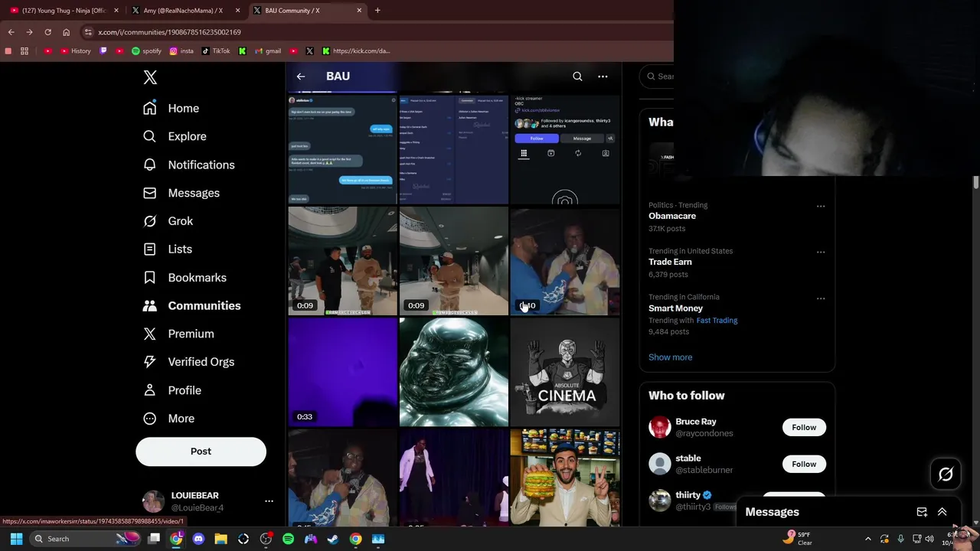The image size is (980, 551).
Task: Open options for Trade Earn trend
Action: [821, 253]
